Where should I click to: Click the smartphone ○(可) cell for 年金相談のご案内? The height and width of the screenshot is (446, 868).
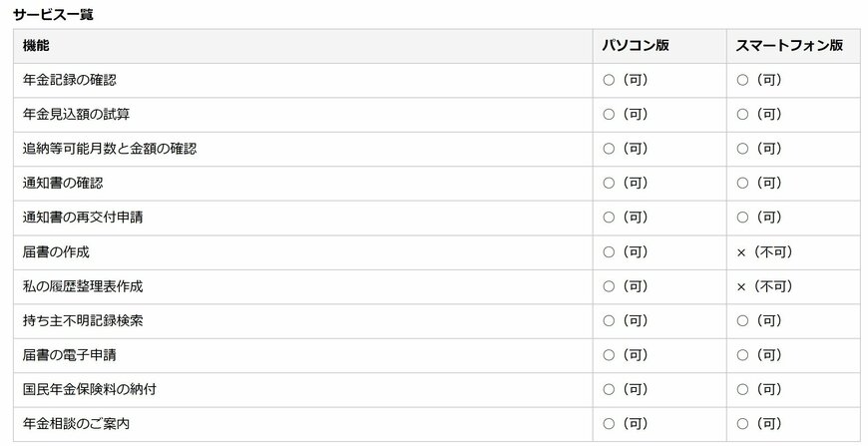click(x=758, y=424)
